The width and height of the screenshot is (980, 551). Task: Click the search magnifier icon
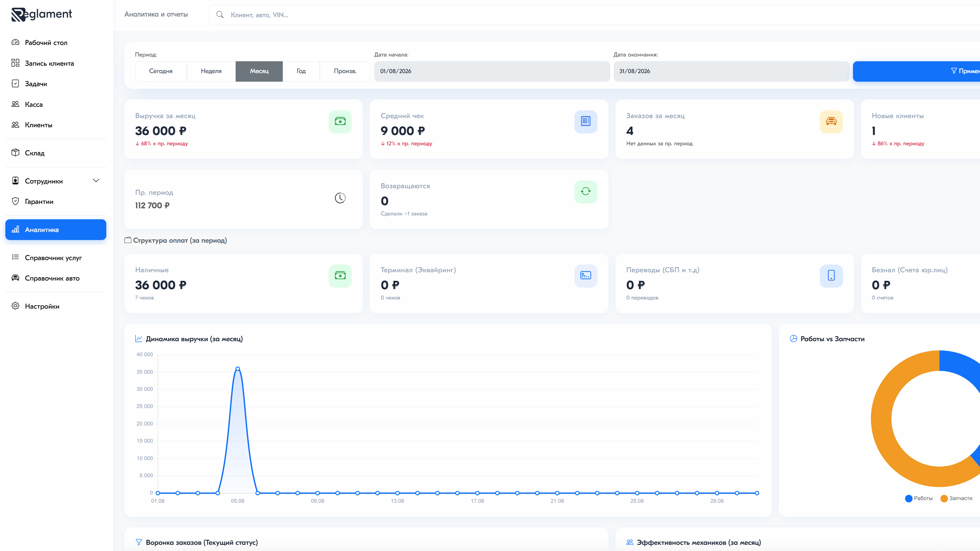[x=220, y=14]
